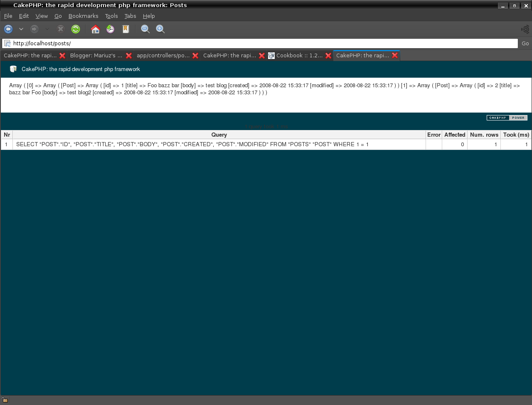
Task: Go back with the blue arrow button
Action: point(8,29)
